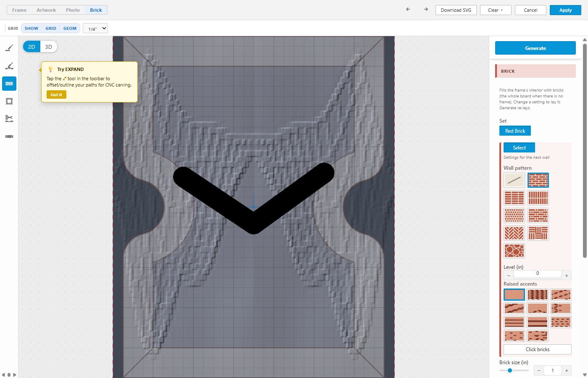Click the Select wall button

519,148
